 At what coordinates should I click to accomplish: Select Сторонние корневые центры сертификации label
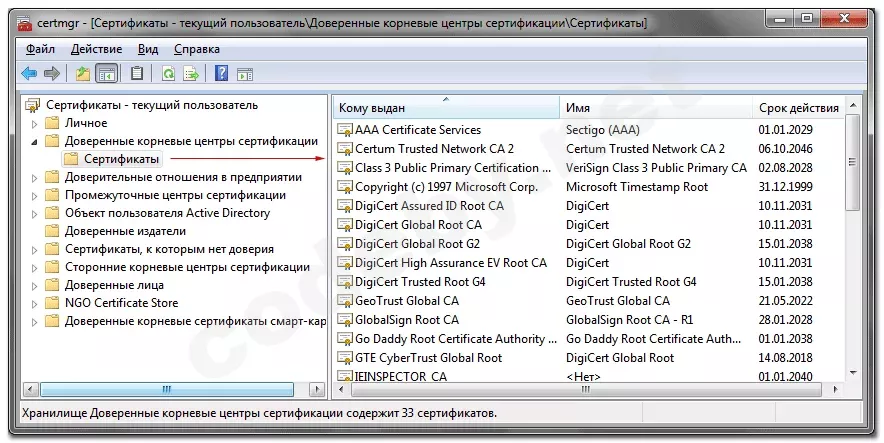(x=187, y=267)
